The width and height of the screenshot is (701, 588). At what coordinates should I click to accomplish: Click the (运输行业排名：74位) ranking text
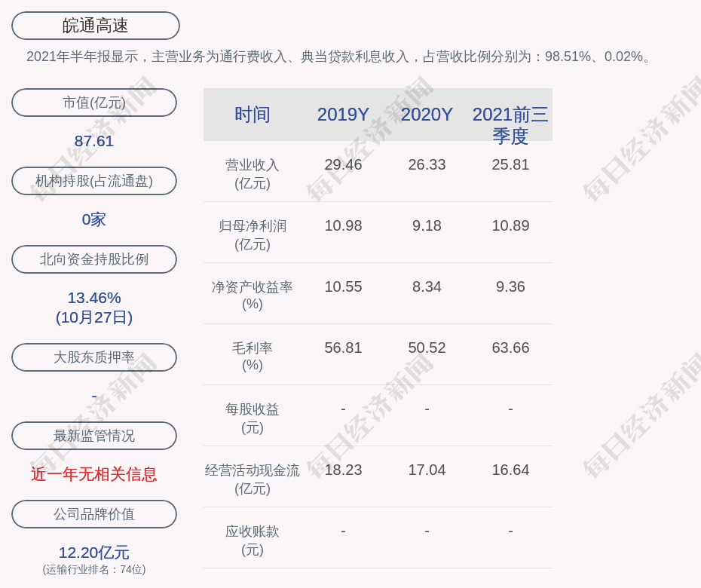[x=94, y=570]
